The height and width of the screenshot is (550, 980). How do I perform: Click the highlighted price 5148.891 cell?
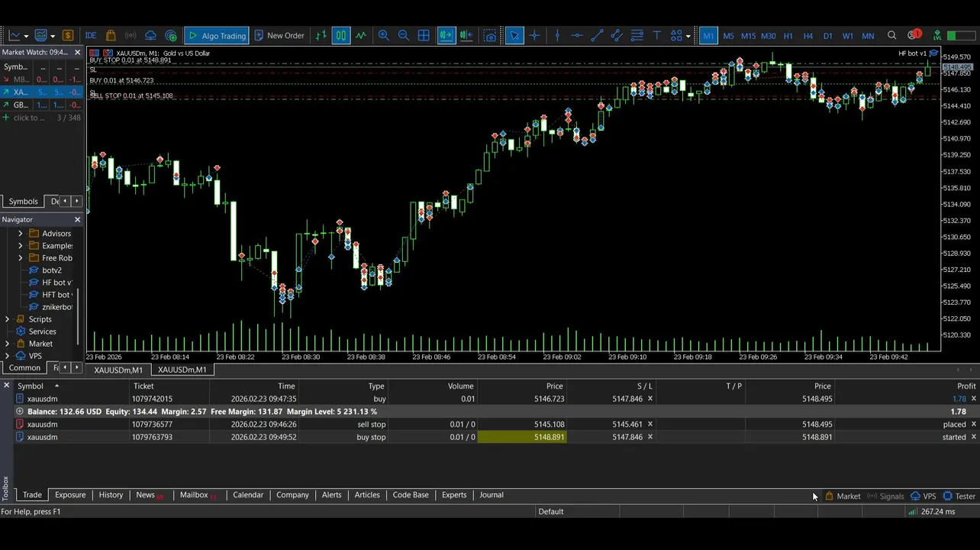pyautogui.click(x=522, y=437)
